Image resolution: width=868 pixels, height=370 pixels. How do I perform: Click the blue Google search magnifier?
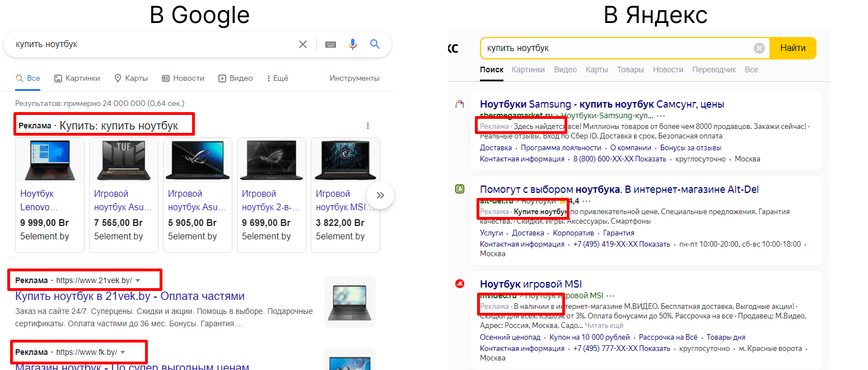point(375,44)
